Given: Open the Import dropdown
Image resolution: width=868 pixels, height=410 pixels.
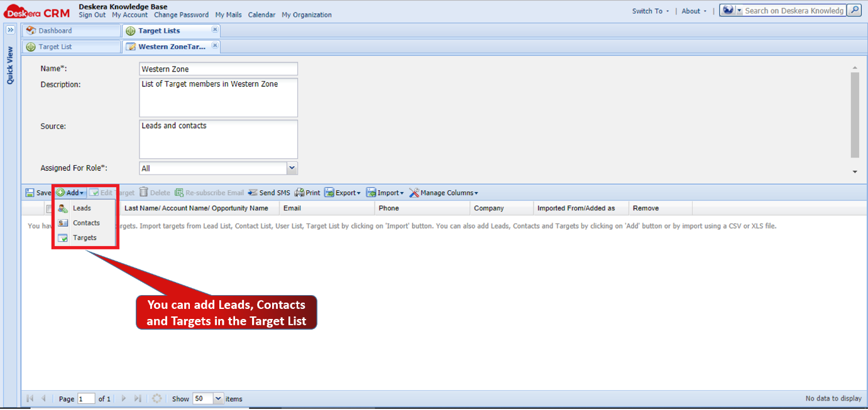Looking at the screenshot, I should (385, 192).
